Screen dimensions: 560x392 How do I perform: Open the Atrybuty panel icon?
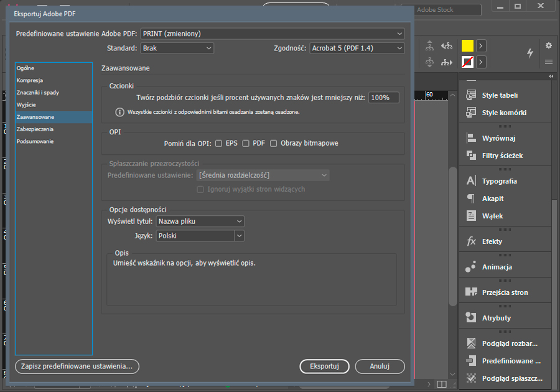pos(471,317)
